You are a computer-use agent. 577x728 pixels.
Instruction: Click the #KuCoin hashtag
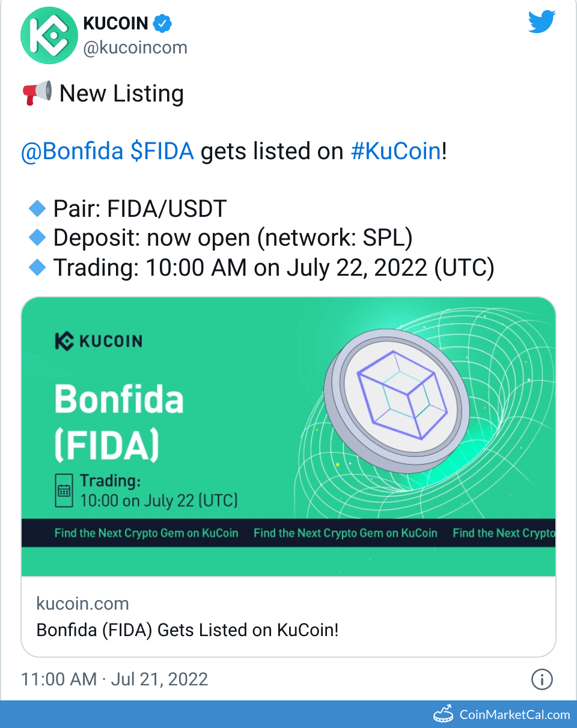coord(396,151)
